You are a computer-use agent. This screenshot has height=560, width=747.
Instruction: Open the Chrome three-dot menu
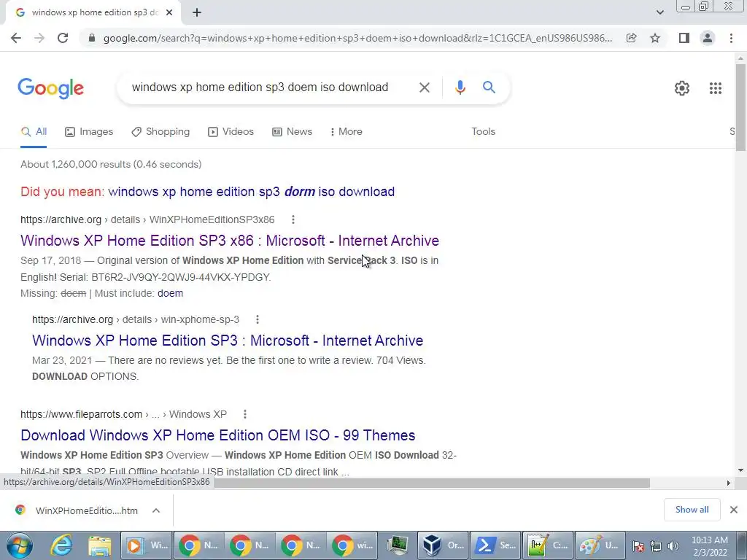[731, 38]
